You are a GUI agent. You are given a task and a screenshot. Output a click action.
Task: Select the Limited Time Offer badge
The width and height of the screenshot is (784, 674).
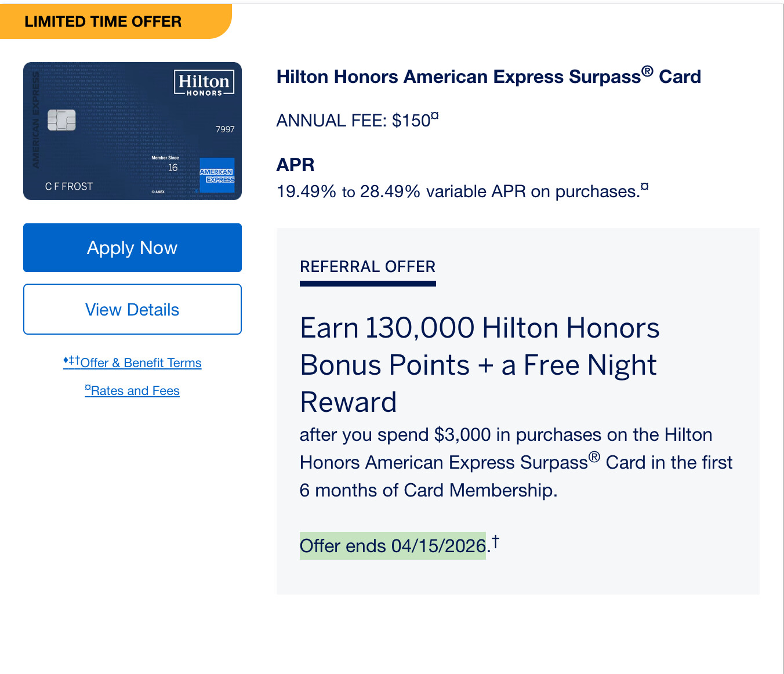[x=103, y=21]
